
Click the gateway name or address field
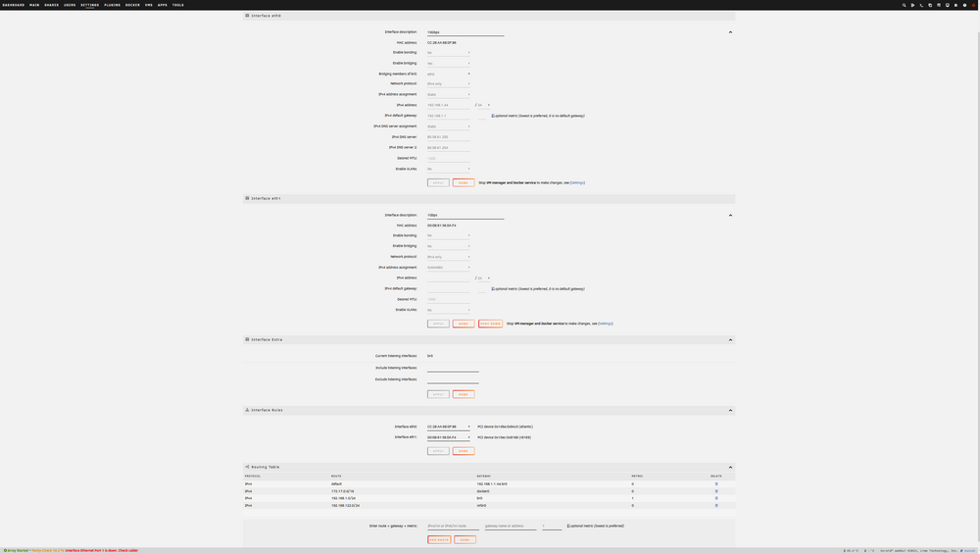511,526
